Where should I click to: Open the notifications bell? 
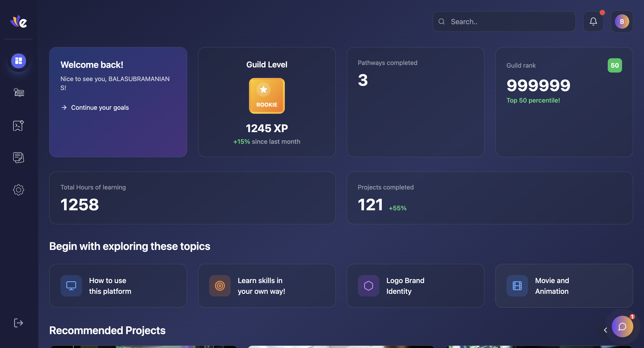tap(593, 21)
